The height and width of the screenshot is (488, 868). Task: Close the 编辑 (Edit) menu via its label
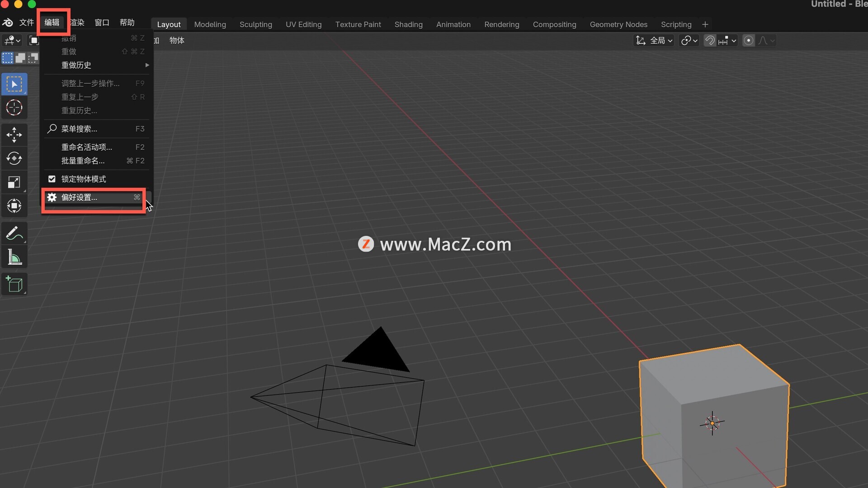point(52,23)
